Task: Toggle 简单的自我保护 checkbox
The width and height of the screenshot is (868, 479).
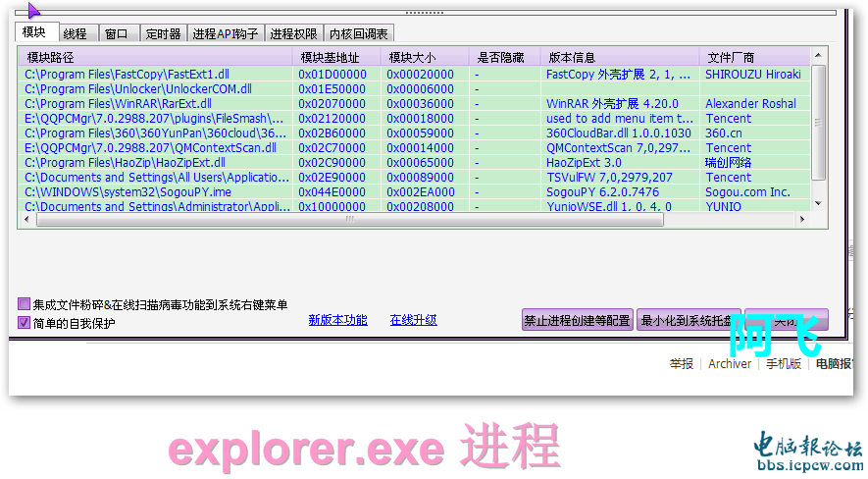Action: (x=24, y=322)
